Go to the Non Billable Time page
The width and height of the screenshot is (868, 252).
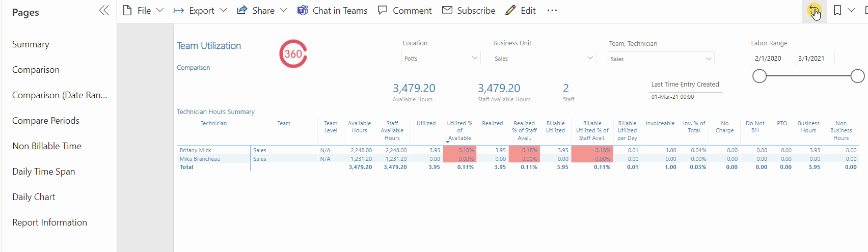point(47,146)
